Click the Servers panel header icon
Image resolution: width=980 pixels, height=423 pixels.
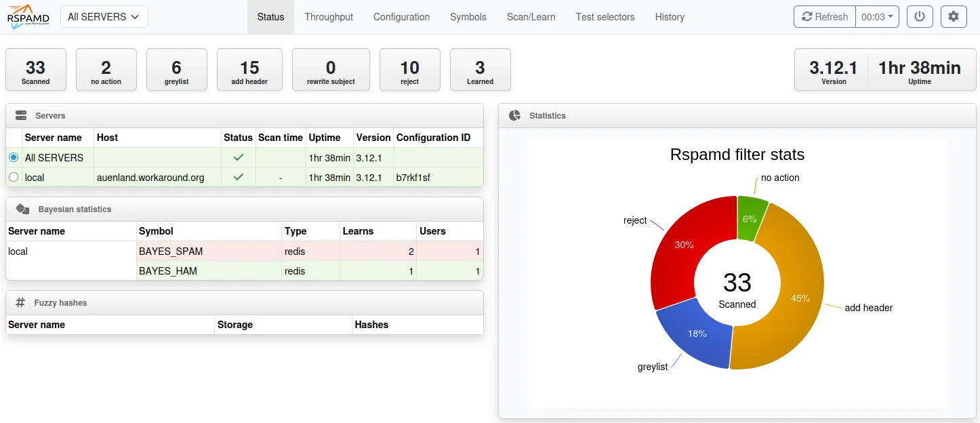coord(21,116)
